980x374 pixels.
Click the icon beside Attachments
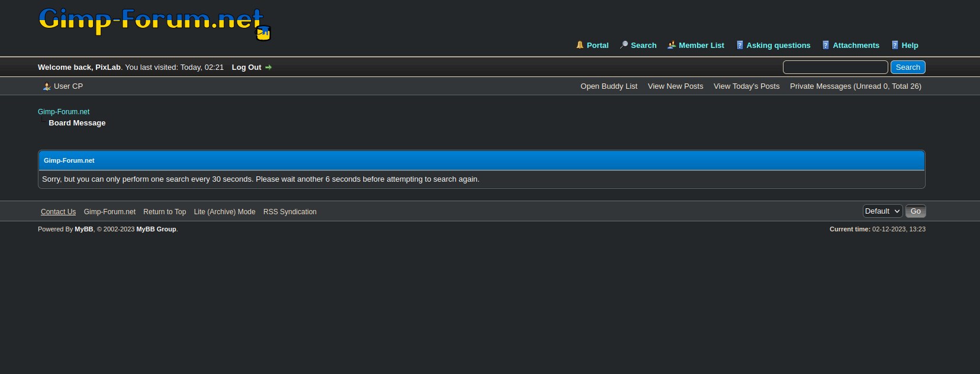[826, 45]
